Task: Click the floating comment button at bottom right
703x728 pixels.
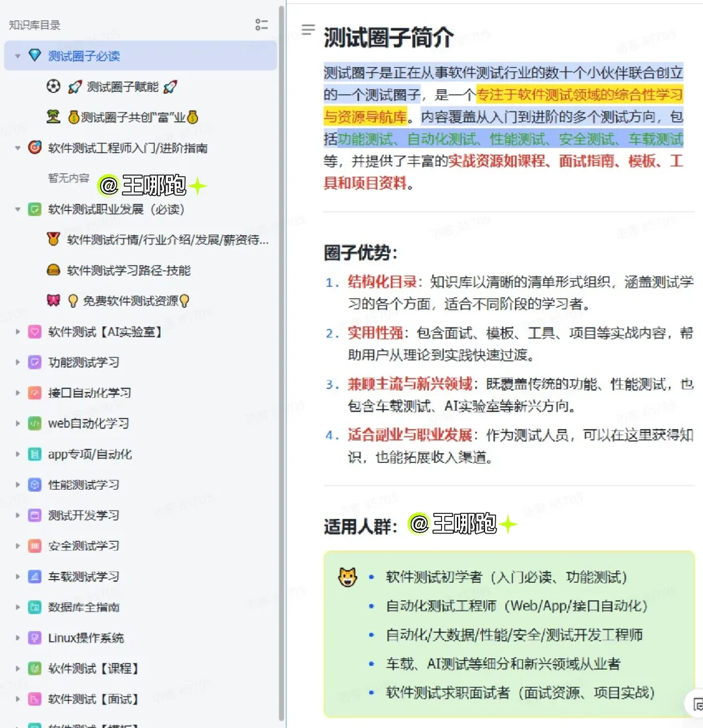Action: (698, 704)
